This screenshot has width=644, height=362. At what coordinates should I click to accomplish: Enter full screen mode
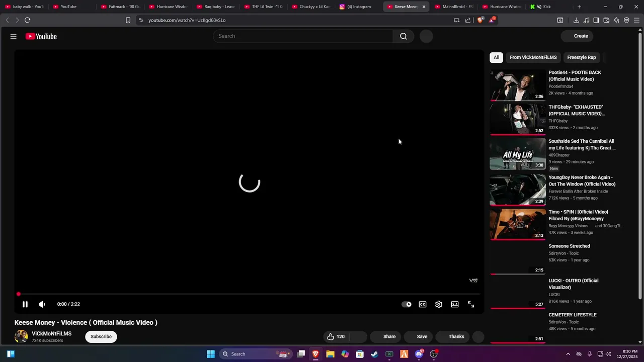tap(471, 304)
